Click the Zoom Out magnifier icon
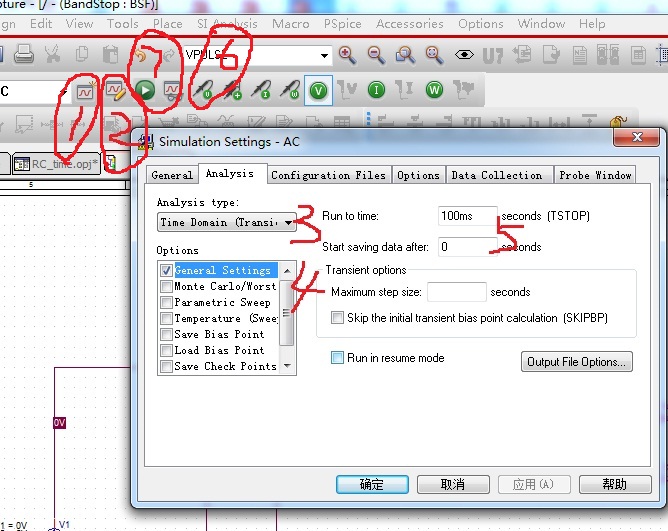Screen dimensions: 668x531 pos(376,55)
